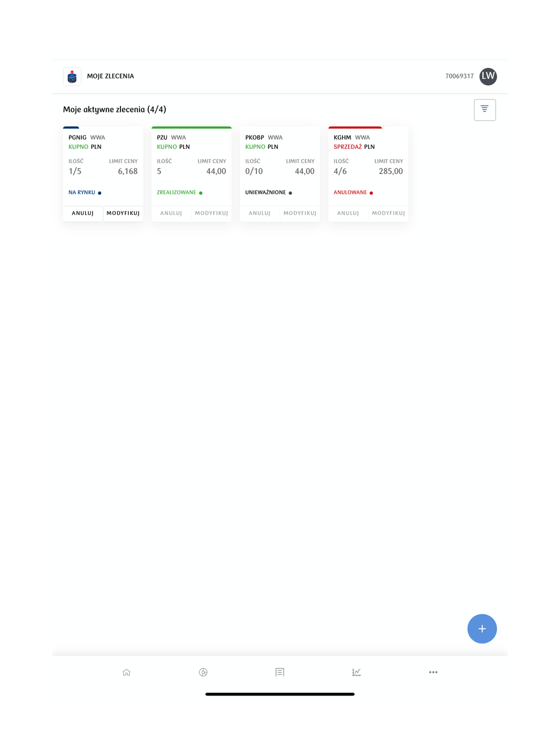560x747 pixels.
Task: Click Modyfikuj on the PKOBP order
Action: click(300, 213)
